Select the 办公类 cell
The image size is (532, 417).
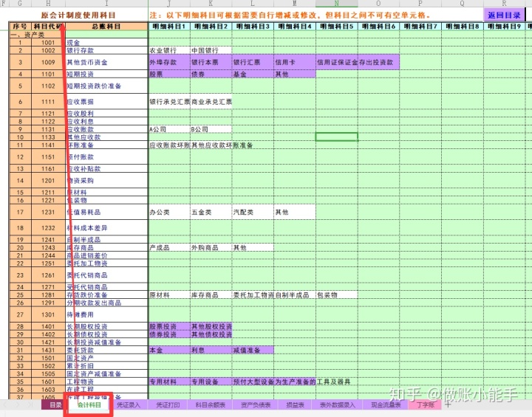click(x=169, y=212)
